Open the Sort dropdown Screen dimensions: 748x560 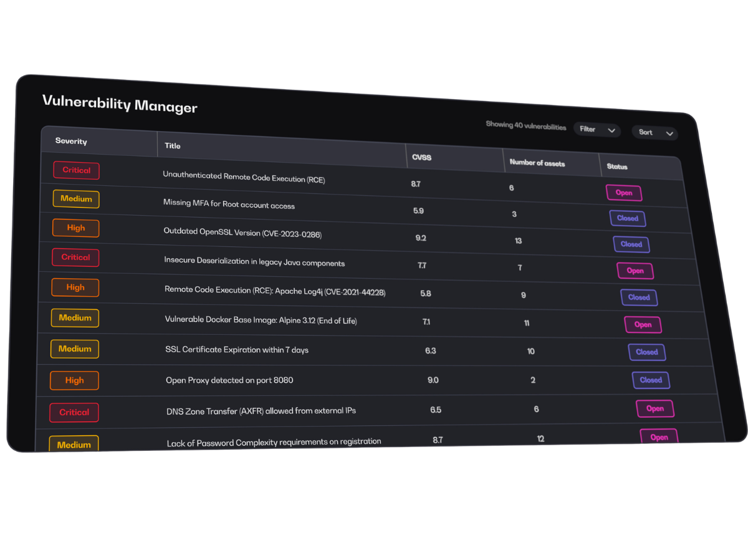tap(654, 132)
